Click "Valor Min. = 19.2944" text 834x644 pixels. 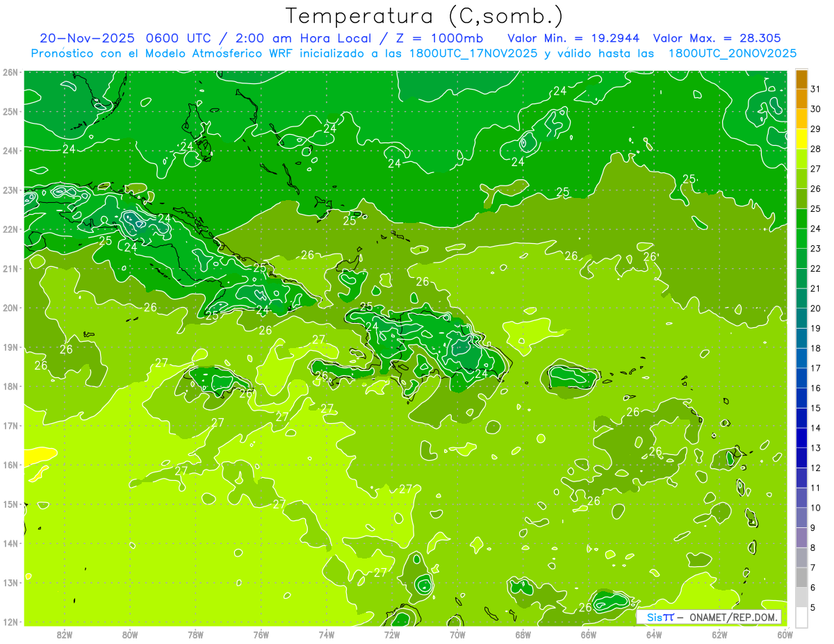coord(574,38)
